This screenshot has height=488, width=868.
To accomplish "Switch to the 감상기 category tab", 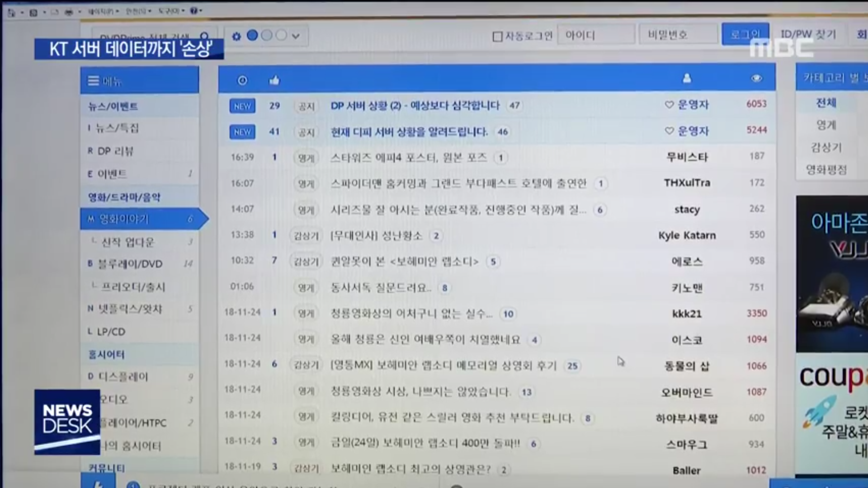I will 826,147.
